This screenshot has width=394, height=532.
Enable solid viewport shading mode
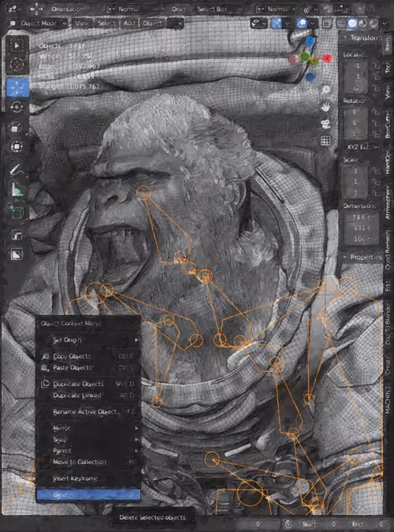coord(352,24)
